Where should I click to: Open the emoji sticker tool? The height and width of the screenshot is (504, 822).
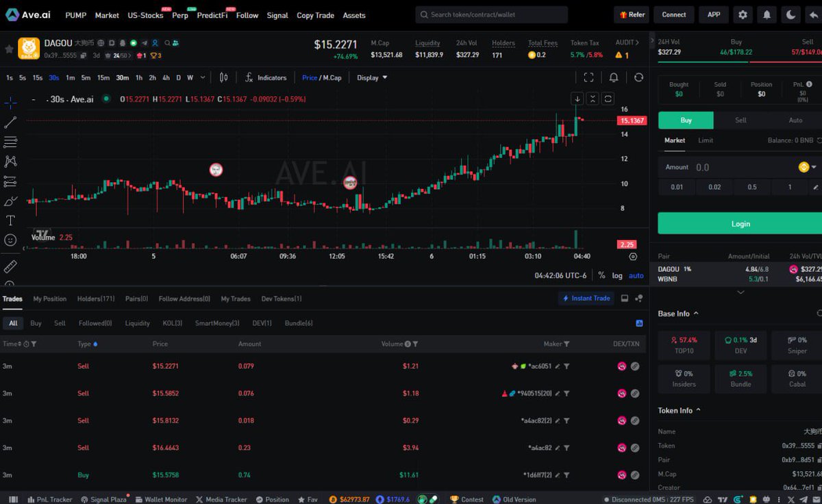(x=10, y=240)
